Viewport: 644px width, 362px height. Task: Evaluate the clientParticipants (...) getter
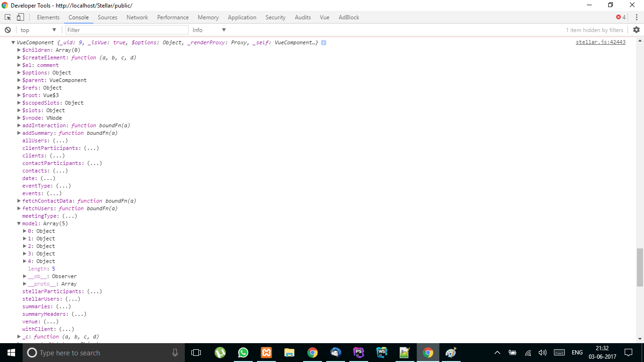91,148
